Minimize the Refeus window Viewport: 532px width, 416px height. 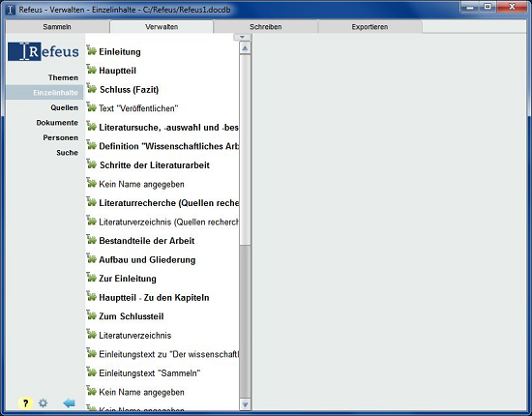click(470, 7)
